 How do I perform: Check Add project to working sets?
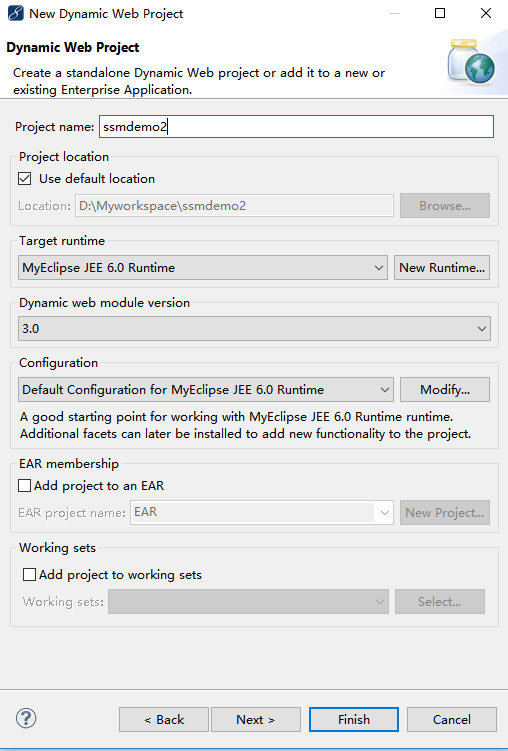[x=29, y=574]
